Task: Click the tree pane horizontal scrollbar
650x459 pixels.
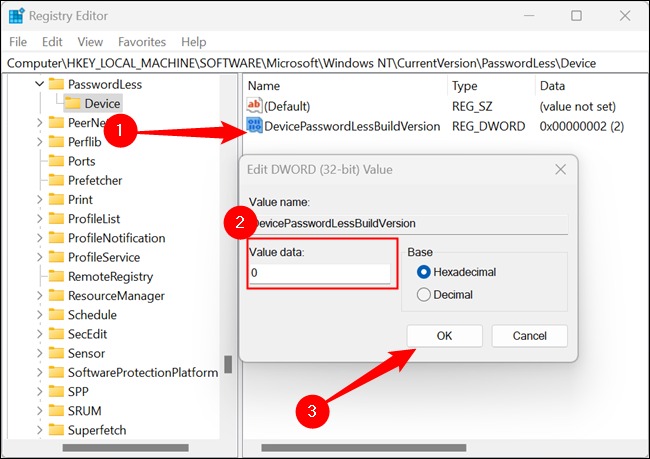Action: point(125,448)
